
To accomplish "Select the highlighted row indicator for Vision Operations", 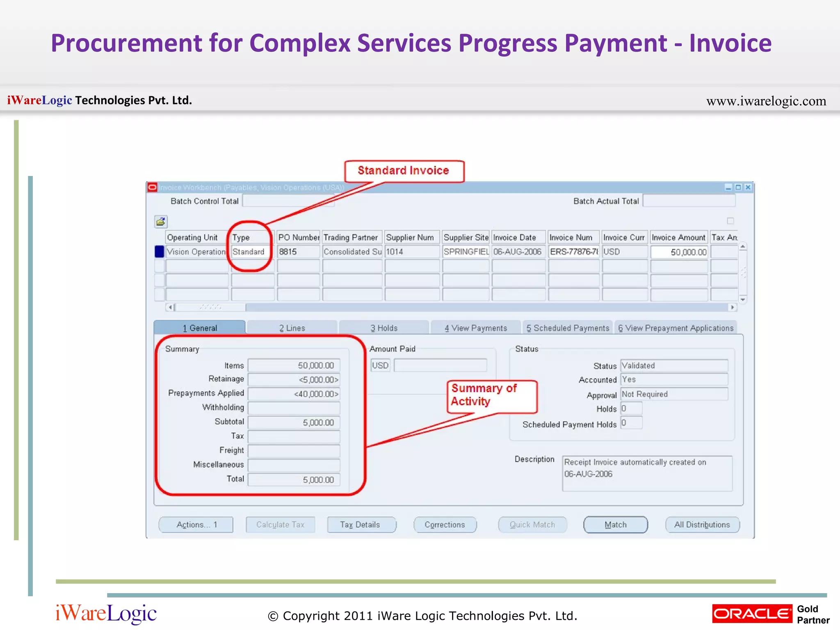I will [159, 251].
